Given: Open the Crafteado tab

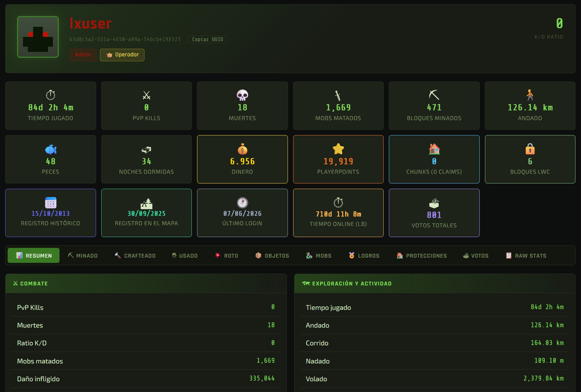Looking at the screenshot, I should point(135,256).
